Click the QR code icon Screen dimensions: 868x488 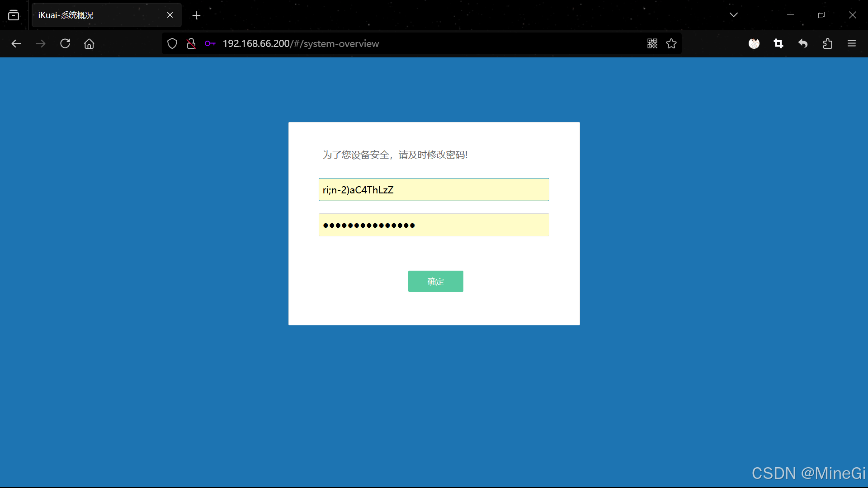(652, 43)
